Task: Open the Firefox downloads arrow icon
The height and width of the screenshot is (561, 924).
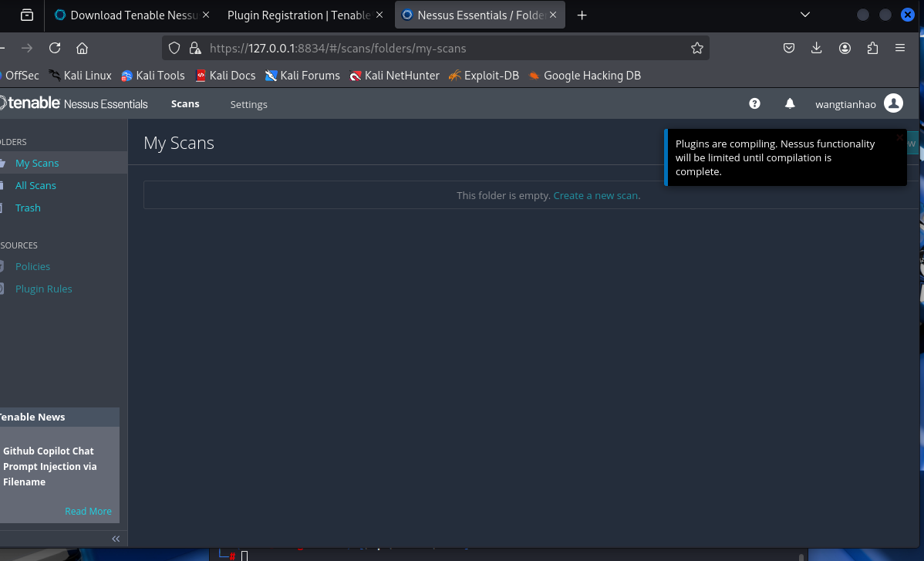Action: [x=816, y=49]
